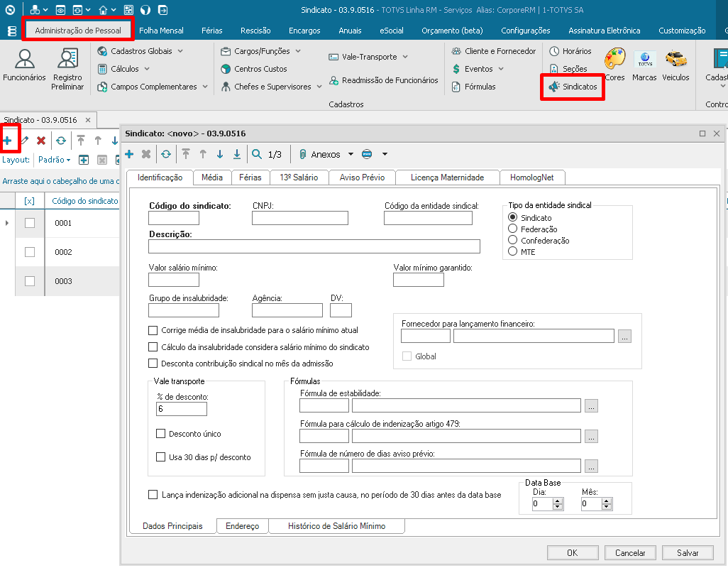Open Centros Custos item
This screenshot has height=568, width=728.
click(254, 69)
